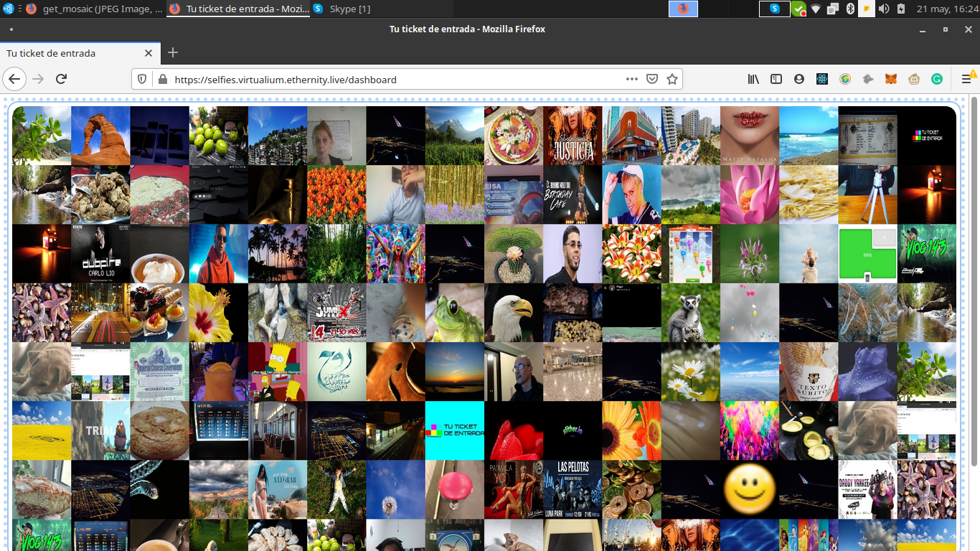Screen dimensions: 980x551
Task: Open a new tab with the plus button
Action: [172, 53]
